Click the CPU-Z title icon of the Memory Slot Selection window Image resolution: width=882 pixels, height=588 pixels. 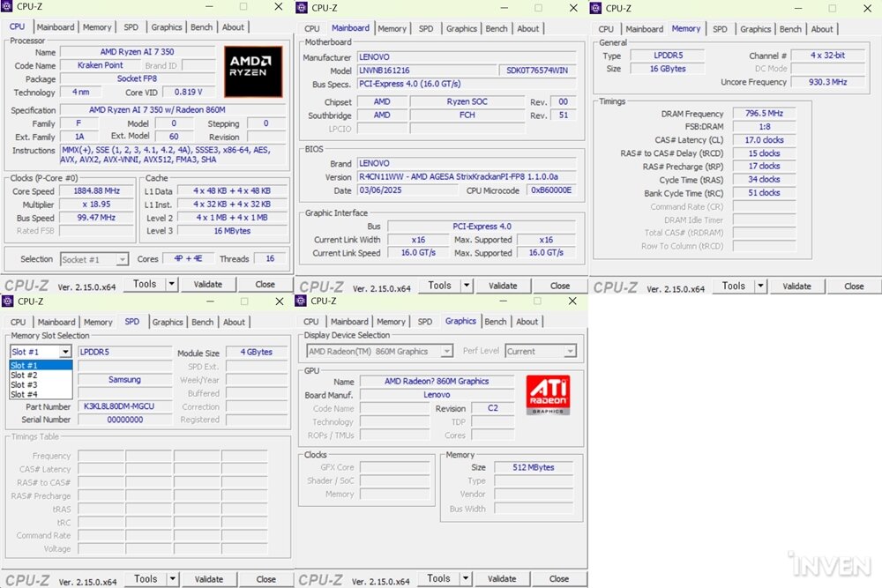8,301
